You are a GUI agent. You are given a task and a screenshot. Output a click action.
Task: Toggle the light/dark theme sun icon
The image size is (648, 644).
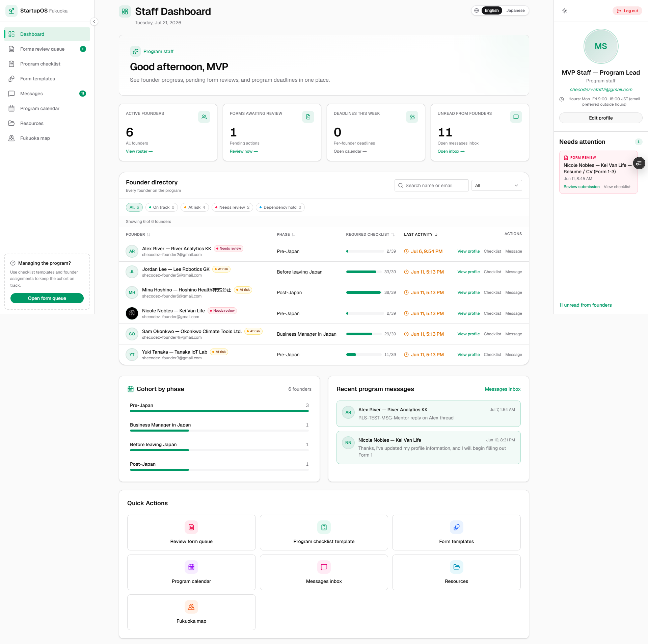pos(565,11)
